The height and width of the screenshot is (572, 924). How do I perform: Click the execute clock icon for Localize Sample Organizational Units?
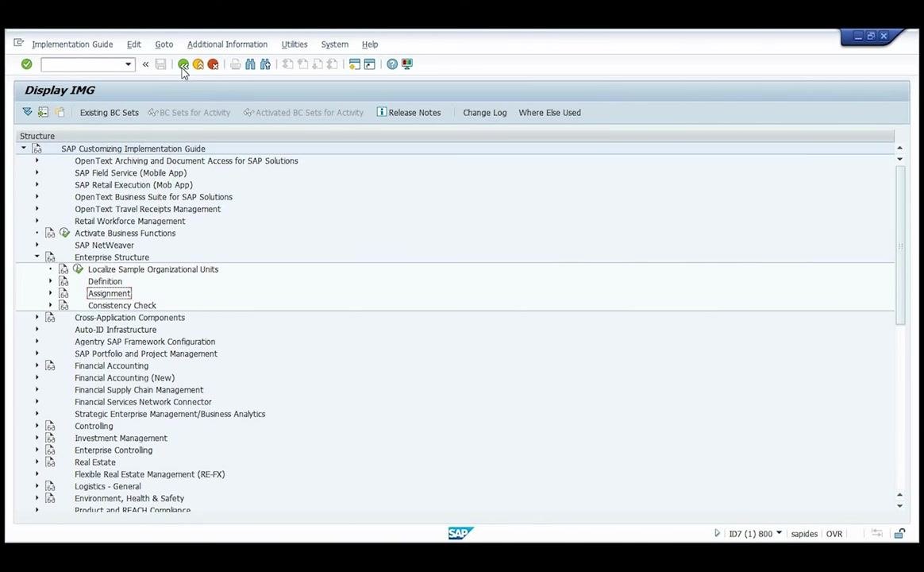pyautogui.click(x=78, y=269)
